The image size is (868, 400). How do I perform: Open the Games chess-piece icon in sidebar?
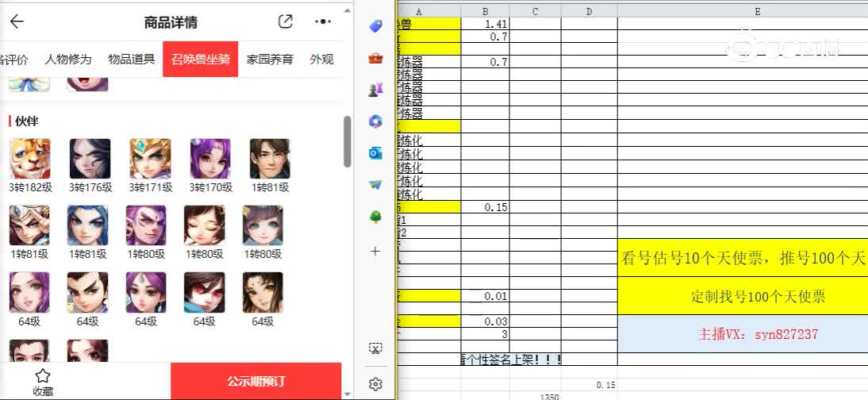coord(375,89)
